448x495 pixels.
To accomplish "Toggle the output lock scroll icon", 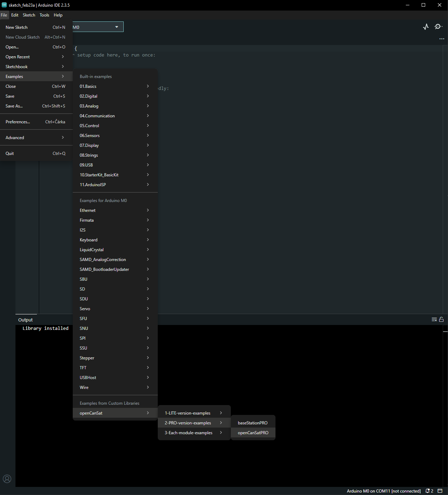I will [441, 319].
